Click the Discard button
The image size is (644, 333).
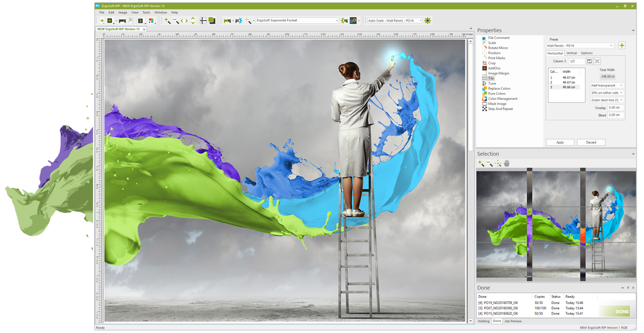pyautogui.click(x=591, y=142)
